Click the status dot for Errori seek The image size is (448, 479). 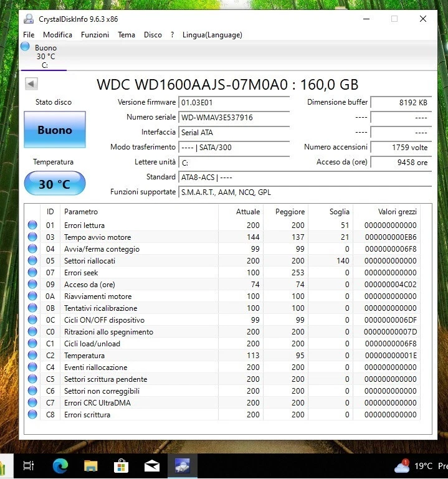pos(32,272)
